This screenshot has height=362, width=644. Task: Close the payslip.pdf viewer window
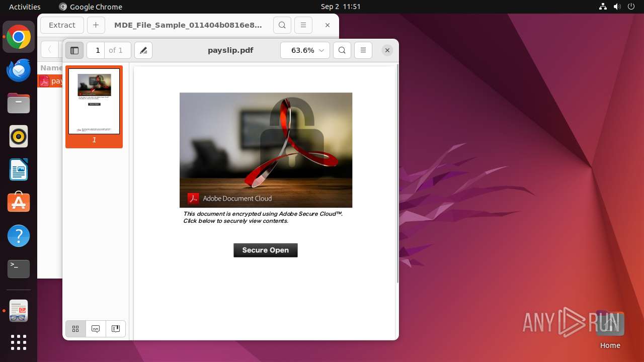coord(387,50)
